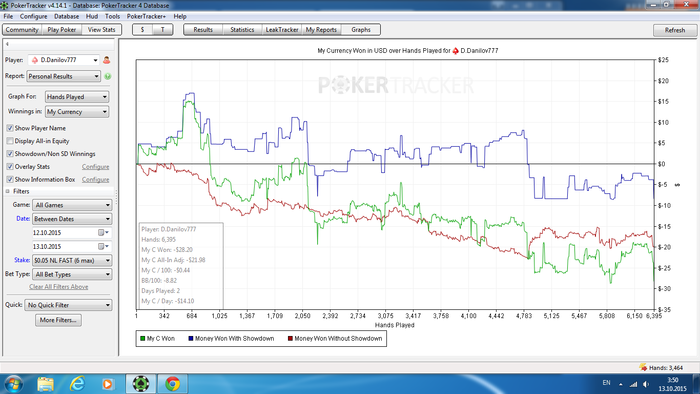Select the T tournaments toggle
Viewport: 700px width, 394px height.
click(162, 29)
